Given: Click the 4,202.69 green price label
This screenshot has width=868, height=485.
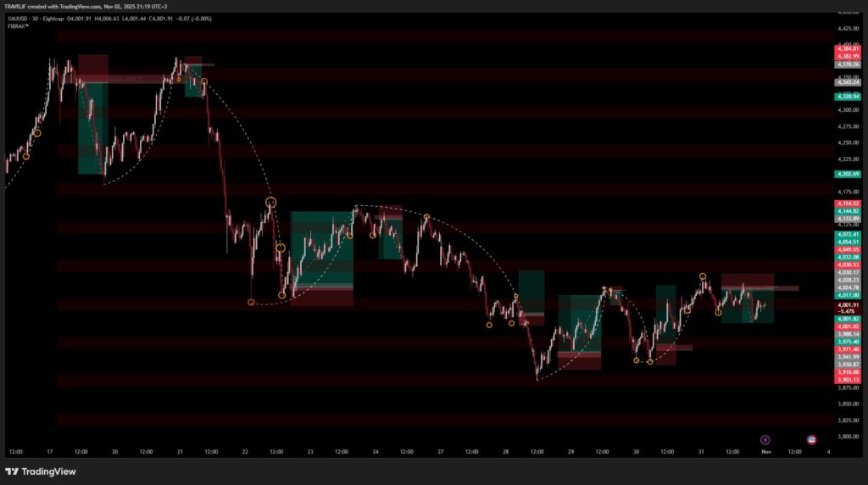Looking at the screenshot, I should coord(847,174).
